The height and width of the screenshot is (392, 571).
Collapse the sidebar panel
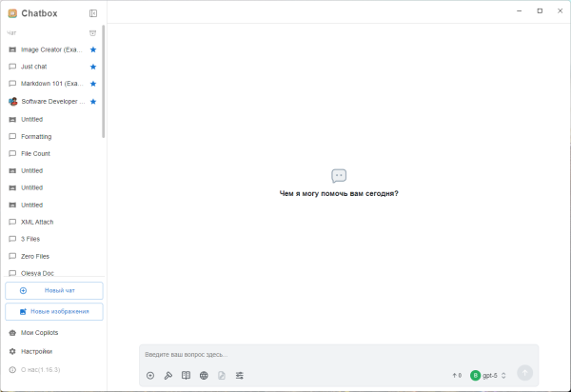(92, 13)
